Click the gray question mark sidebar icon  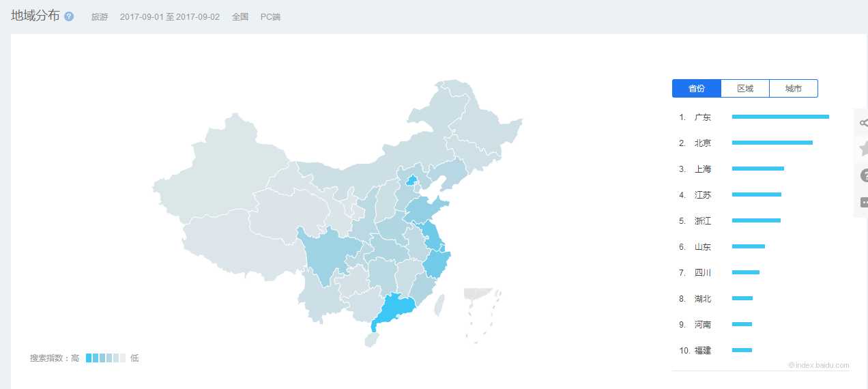tap(863, 175)
